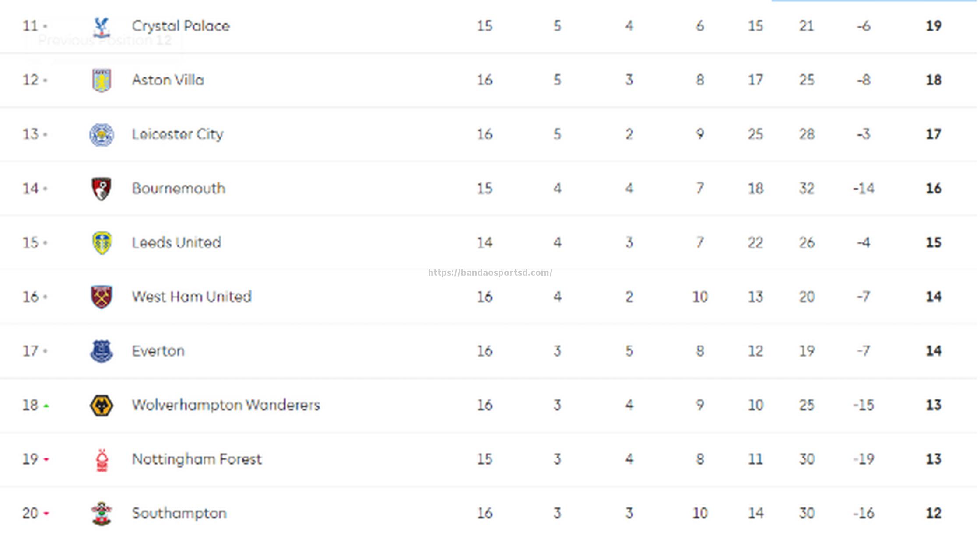Click the Bournemouth club badge
980x560 pixels.
click(101, 189)
